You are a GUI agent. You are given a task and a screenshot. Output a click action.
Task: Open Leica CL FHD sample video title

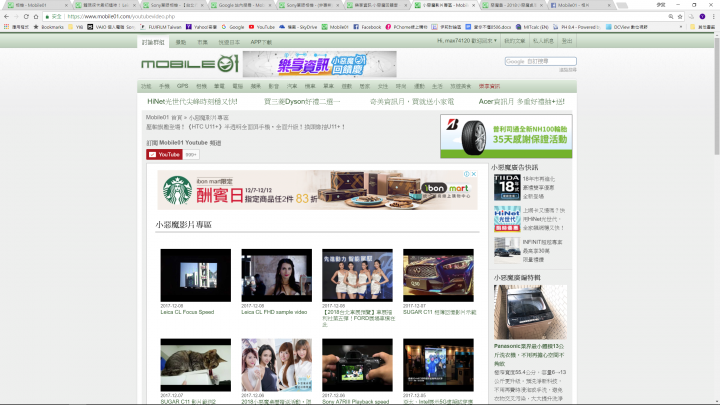click(274, 312)
